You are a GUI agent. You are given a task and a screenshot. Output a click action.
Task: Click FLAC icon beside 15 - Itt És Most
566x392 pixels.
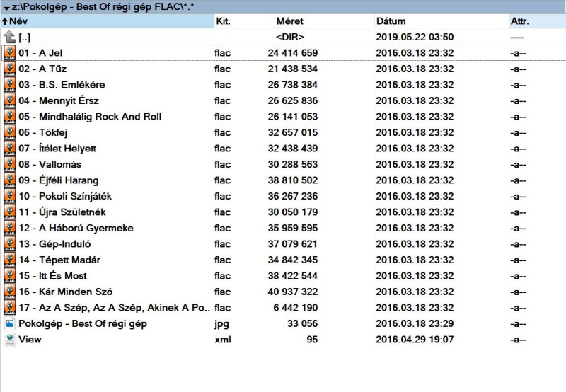(x=10, y=275)
